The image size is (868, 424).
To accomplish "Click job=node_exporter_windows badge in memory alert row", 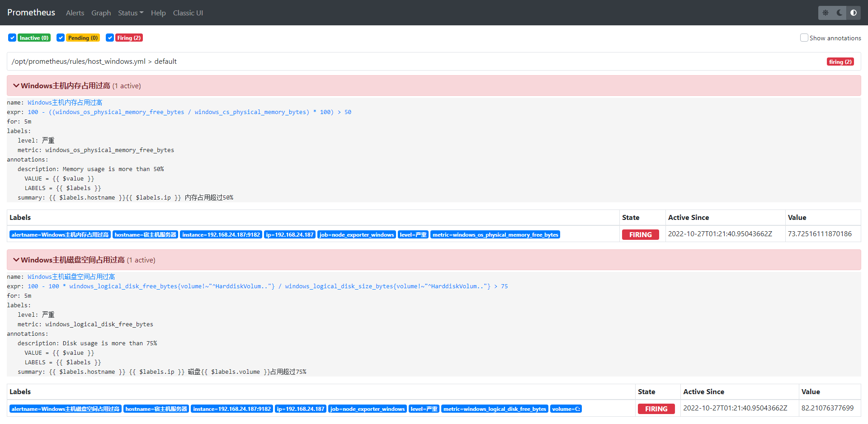I will [x=357, y=234].
